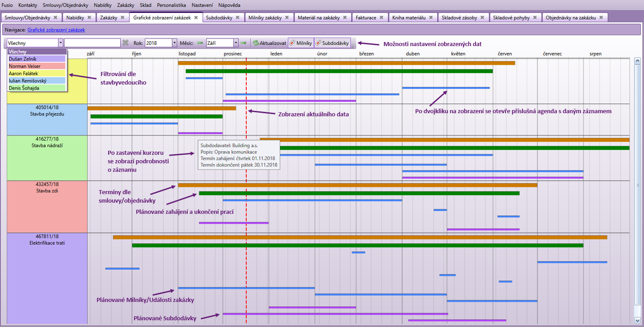644x327 pixels.
Task: Click the listopad month header
Action: (187, 54)
